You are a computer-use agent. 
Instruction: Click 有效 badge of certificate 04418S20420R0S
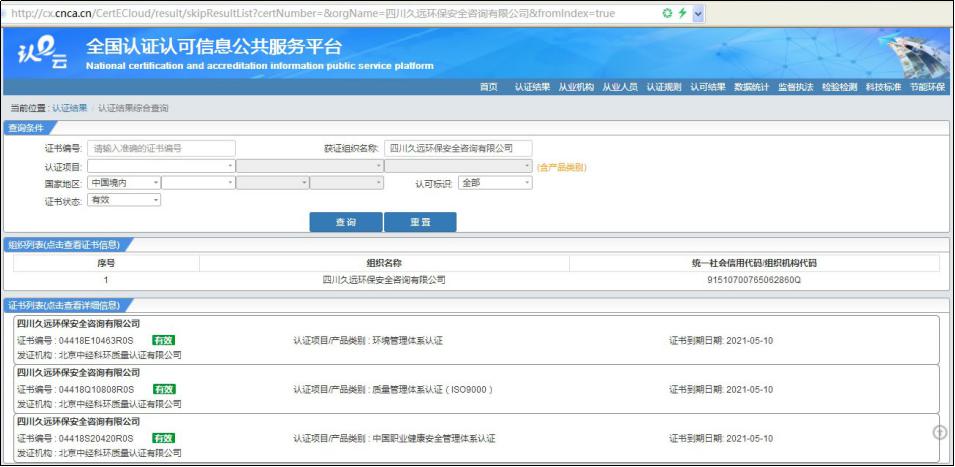click(x=164, y=438)
